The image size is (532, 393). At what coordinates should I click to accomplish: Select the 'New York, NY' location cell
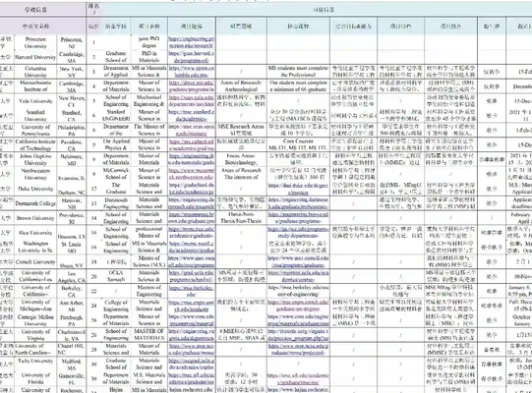coord(72,72)
